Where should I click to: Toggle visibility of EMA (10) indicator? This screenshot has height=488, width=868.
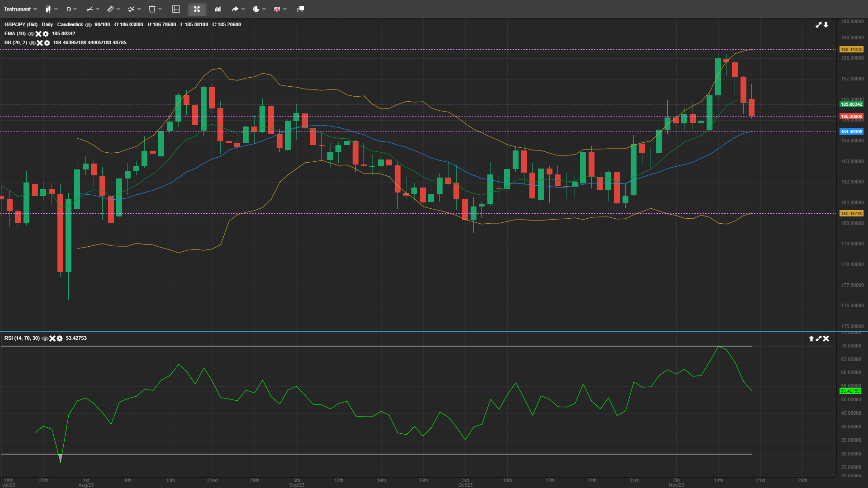[x=31, y=34]
